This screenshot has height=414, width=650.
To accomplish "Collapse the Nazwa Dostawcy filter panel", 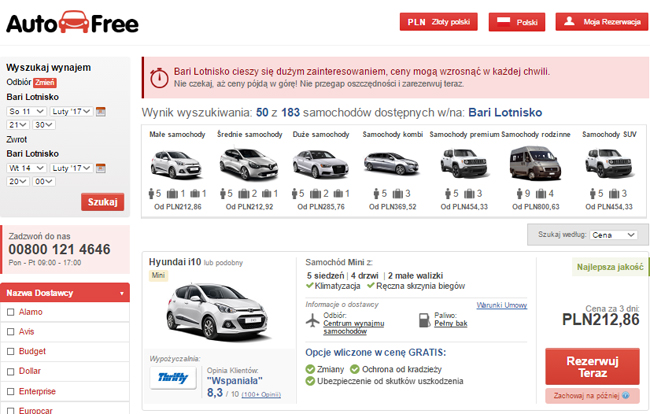I will (x=65, y=293).
